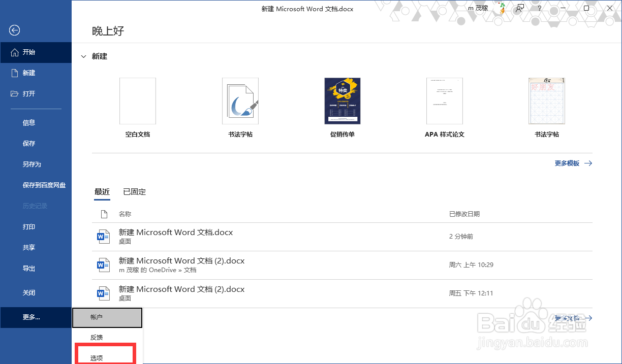The height and width of the screenshot is (364, 622).
Task: Create a 空白文档 from thumbnail
Action: [138, 101]
